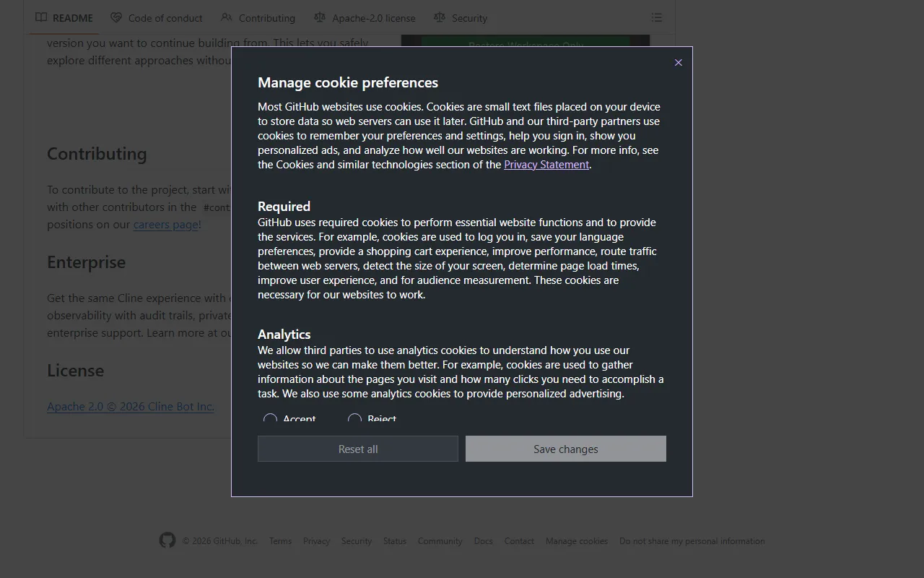The image size is (924, 578).
Task: Click the GitHub logo in footer
Action: click(x=167, y=540)
